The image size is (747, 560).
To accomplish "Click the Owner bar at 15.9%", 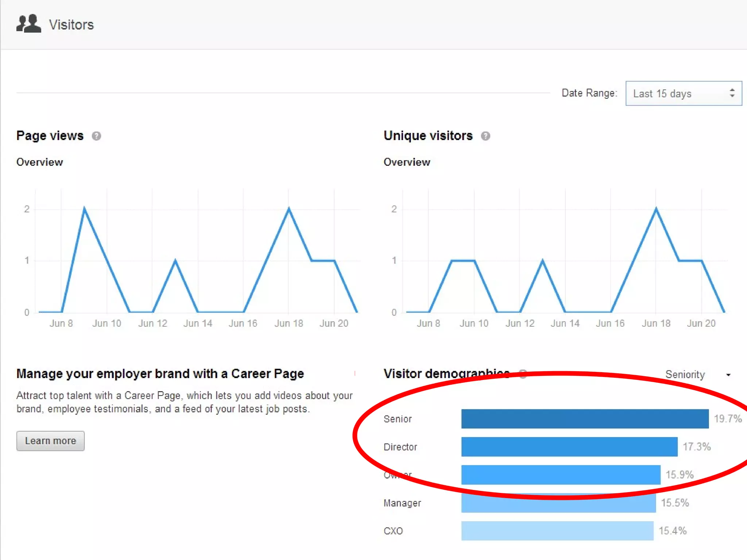I will pos(561,475).
